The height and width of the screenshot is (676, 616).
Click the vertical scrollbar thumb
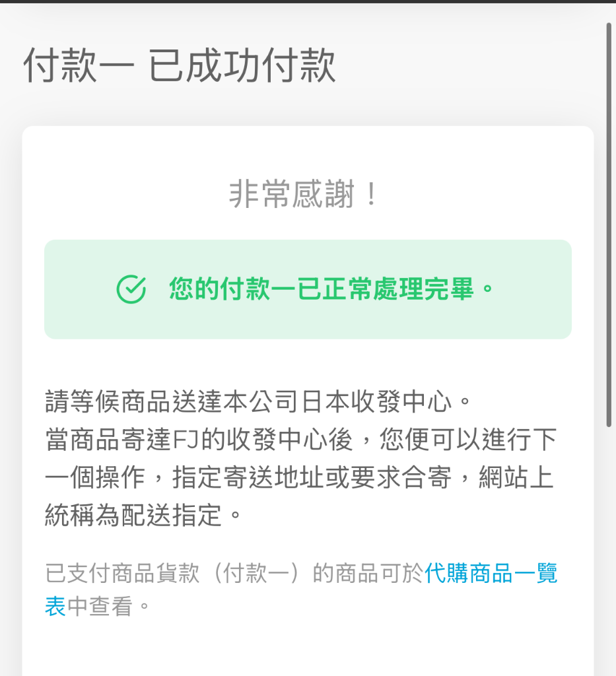609,224
